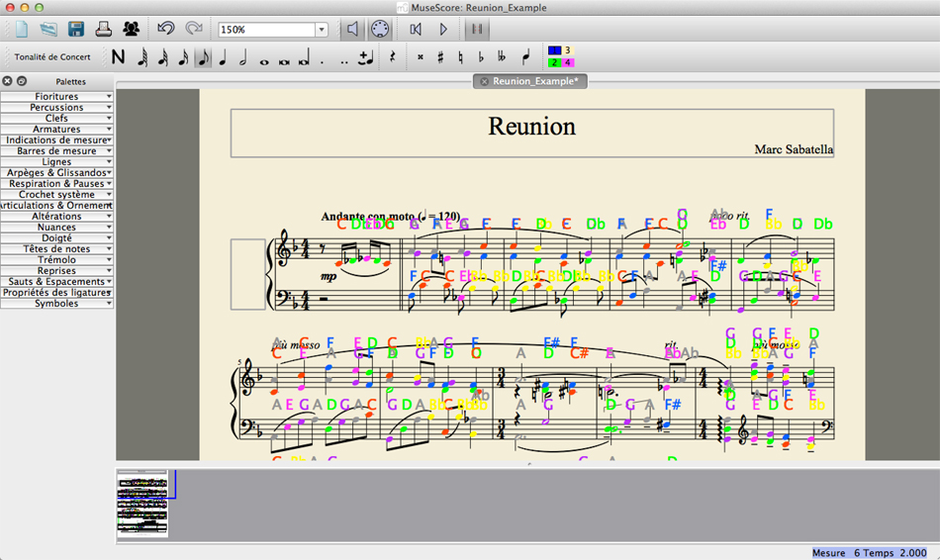Expand the Trémolo palette
The image size is (940, 560).
click(57, 259)
